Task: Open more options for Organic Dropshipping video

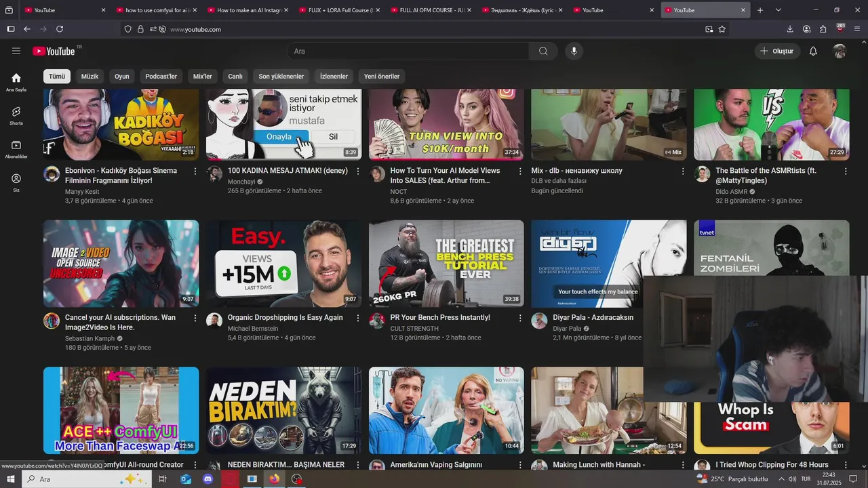Action: (x=358, y=318)
